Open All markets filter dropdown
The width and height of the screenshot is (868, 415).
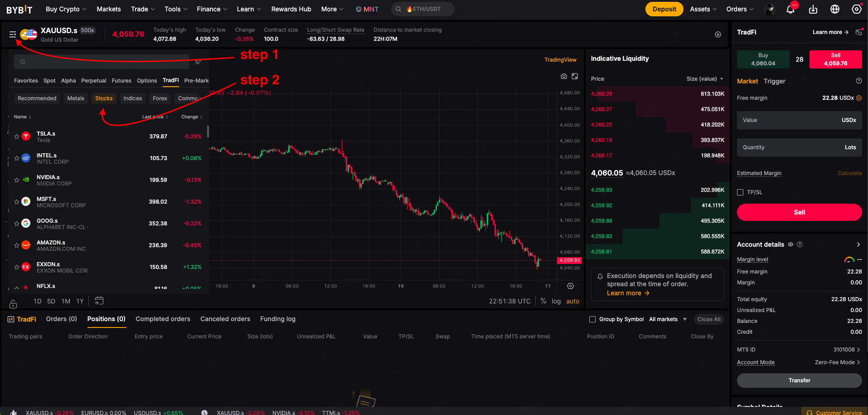click(x=668, y=319)
